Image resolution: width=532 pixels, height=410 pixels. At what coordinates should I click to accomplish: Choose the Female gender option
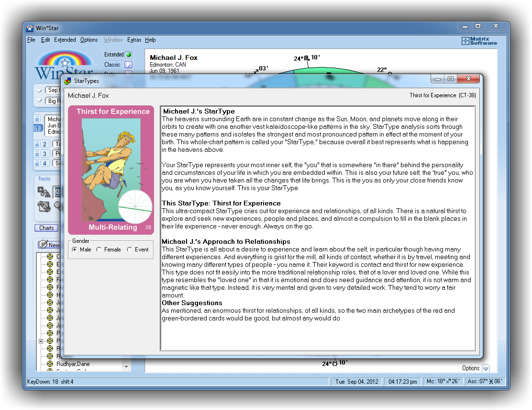pyautogui.click(x=99, y=250)
